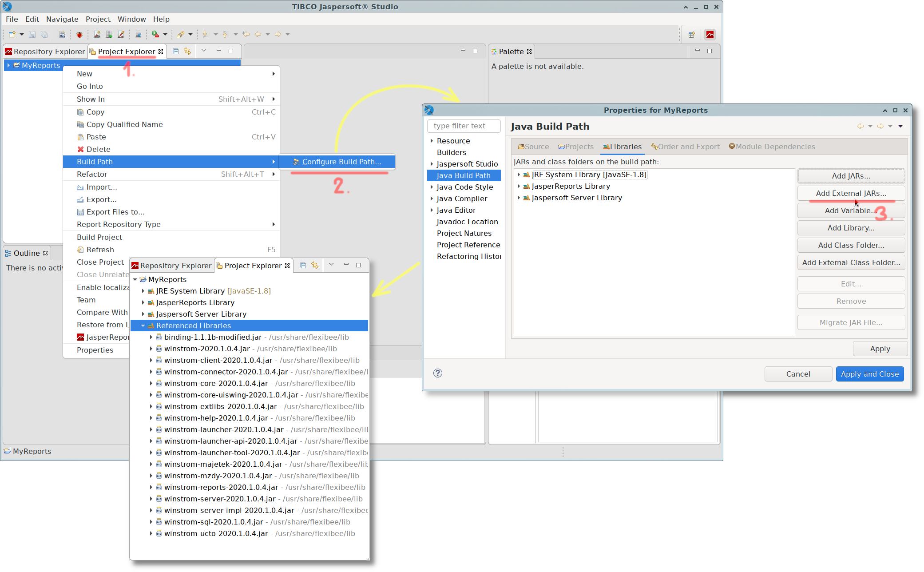The height and width of the screenshot is (572, 924).
Task: Switch to the Libraries tab
Action: point(622,147)
